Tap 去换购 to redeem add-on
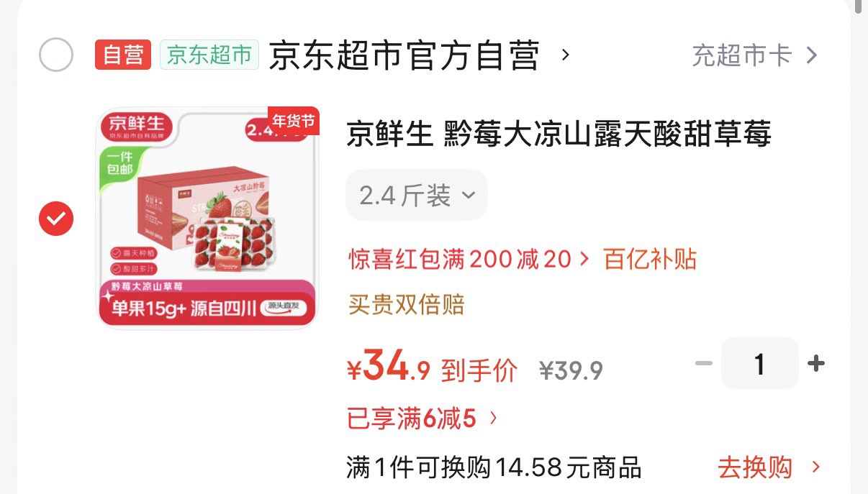The width and height of the screenshot is (868, 494). pos(768,467)
